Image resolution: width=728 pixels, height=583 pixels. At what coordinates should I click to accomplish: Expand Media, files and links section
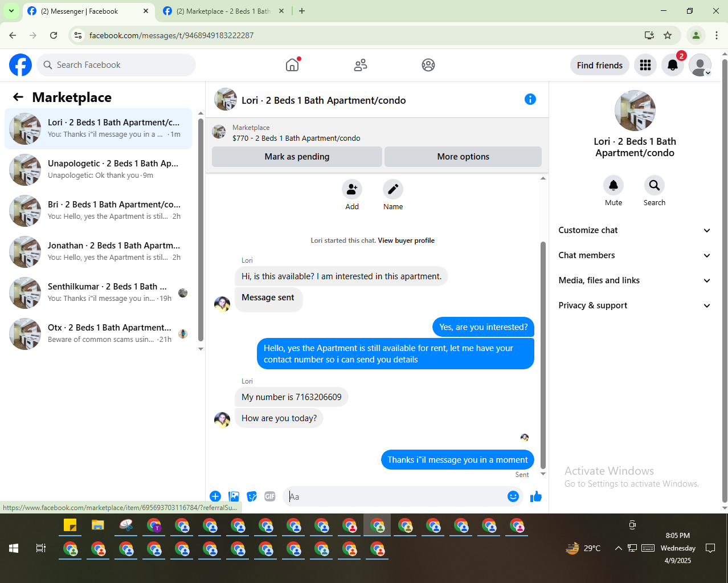click(x=635, y=280)
